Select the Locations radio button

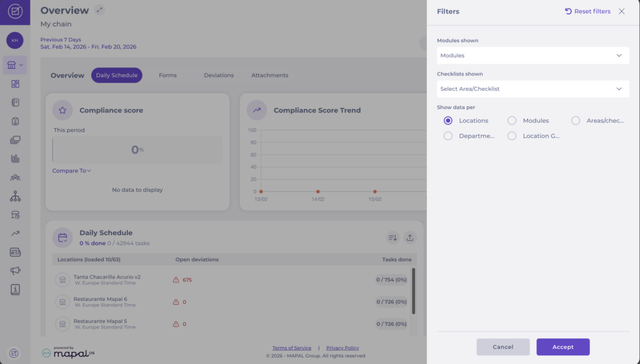click(x=447, y=121)
